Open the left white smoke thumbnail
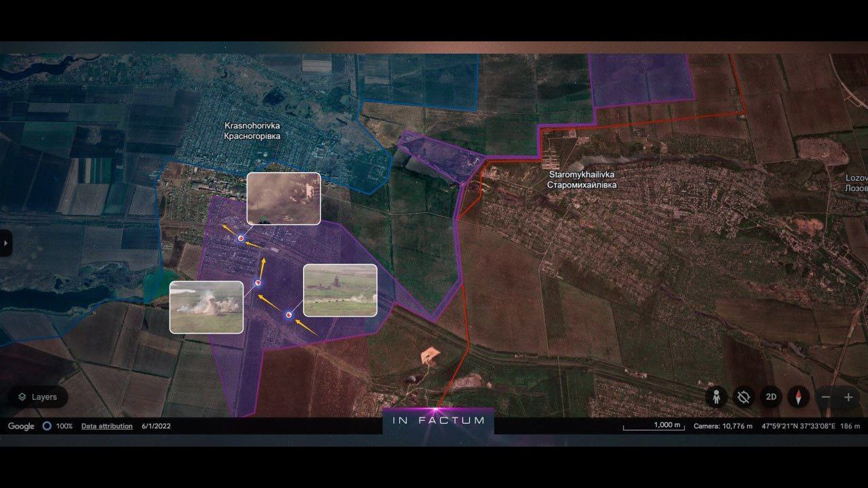 pyautogui.click(x=206, y=306)
